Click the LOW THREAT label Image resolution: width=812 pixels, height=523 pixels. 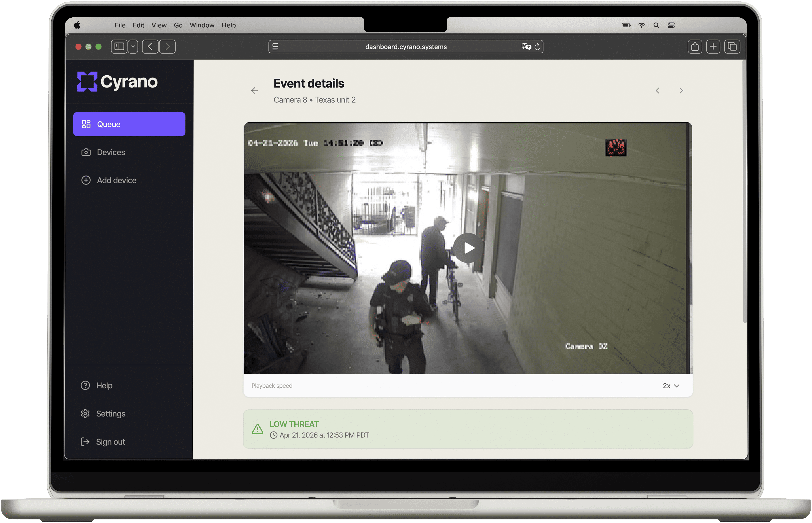294,424
